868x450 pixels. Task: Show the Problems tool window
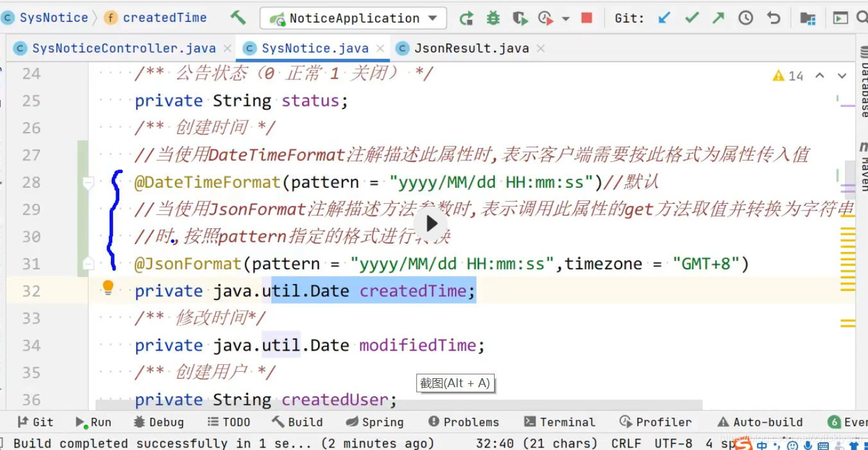coord(464,422)
